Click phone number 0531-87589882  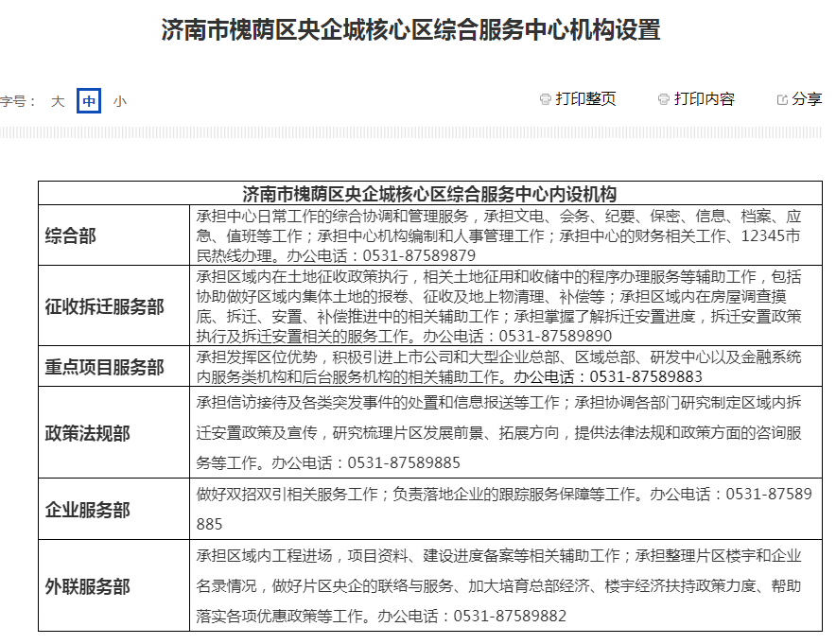(510, 617)
